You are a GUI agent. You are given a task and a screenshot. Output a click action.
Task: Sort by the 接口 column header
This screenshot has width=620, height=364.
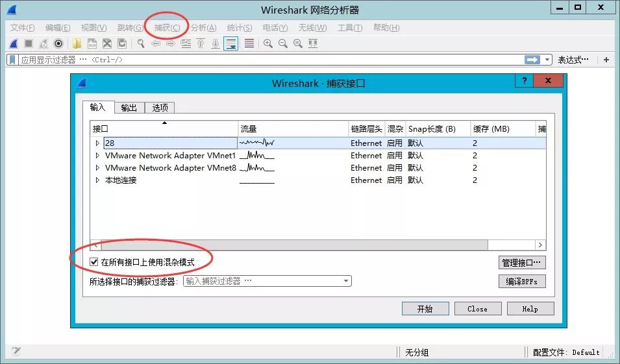(x=164, y=129)
